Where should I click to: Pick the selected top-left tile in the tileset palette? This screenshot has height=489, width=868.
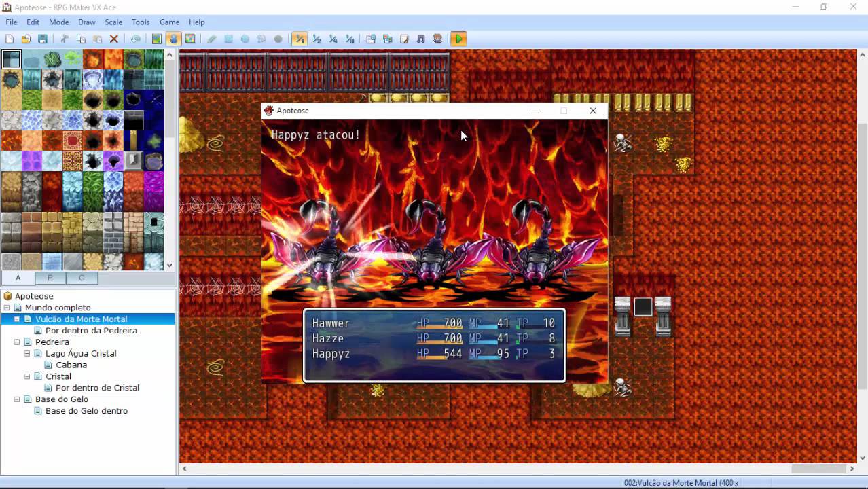pos(11,59)
